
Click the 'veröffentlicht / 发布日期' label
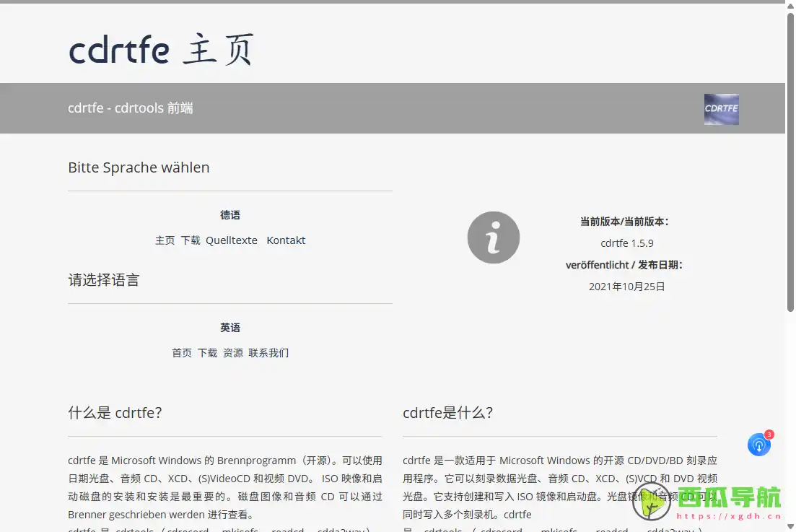(x=624, y=265)
